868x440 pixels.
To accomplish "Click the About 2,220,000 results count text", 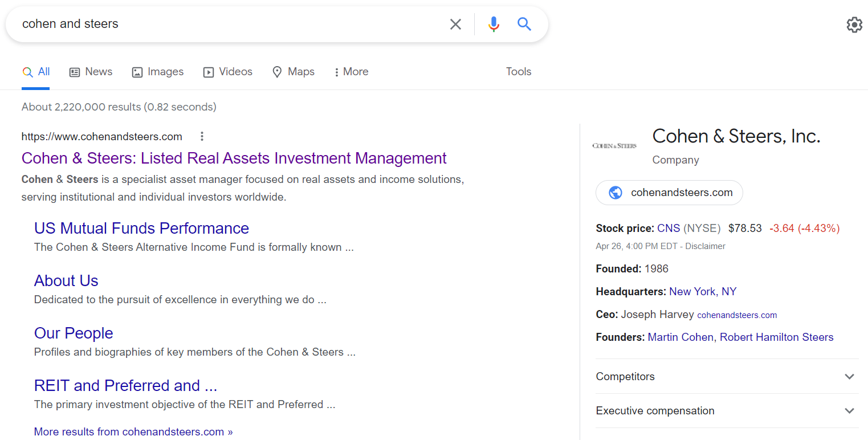I will pyautogui.click(x=119, y=107).
